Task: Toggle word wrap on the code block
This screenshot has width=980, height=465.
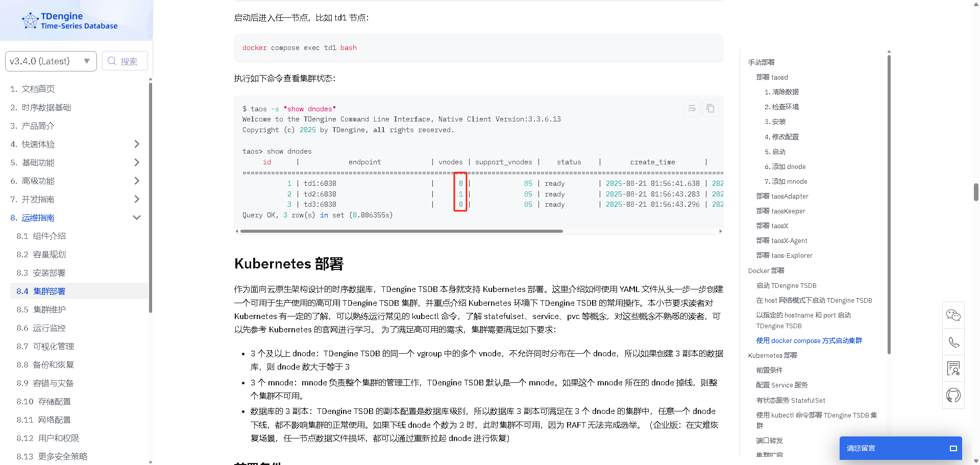Action: 692,108
